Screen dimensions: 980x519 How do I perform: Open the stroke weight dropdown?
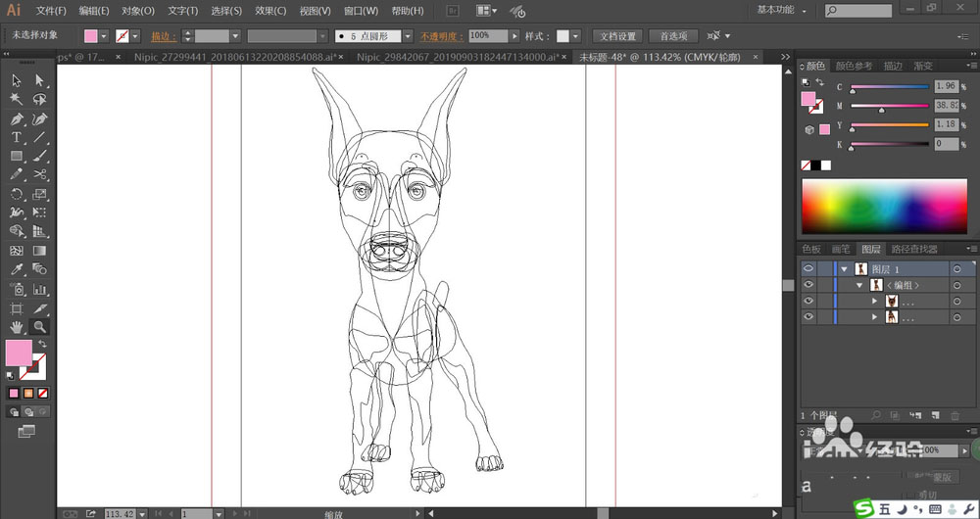(x=235, y=36)
